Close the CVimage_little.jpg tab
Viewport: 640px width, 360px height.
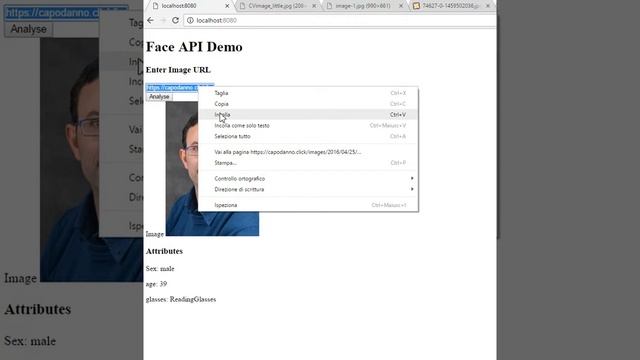click(314, 6)
